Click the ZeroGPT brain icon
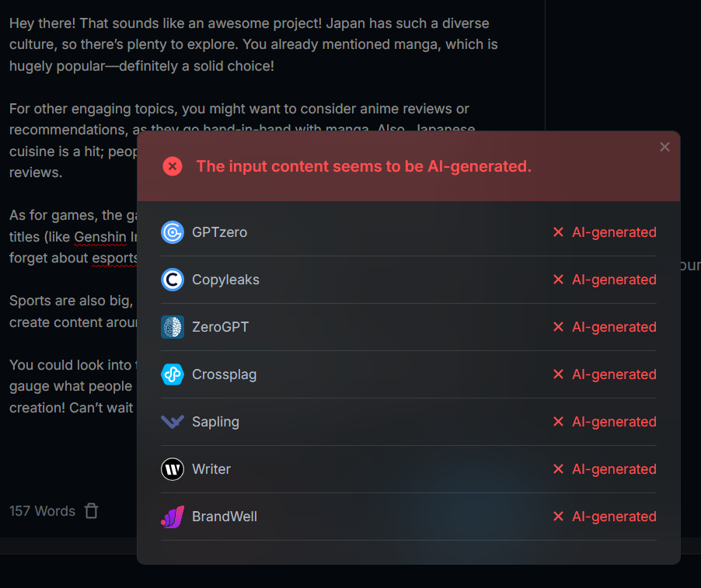Screen dimensions: 701x588 [x=172, y=327]
